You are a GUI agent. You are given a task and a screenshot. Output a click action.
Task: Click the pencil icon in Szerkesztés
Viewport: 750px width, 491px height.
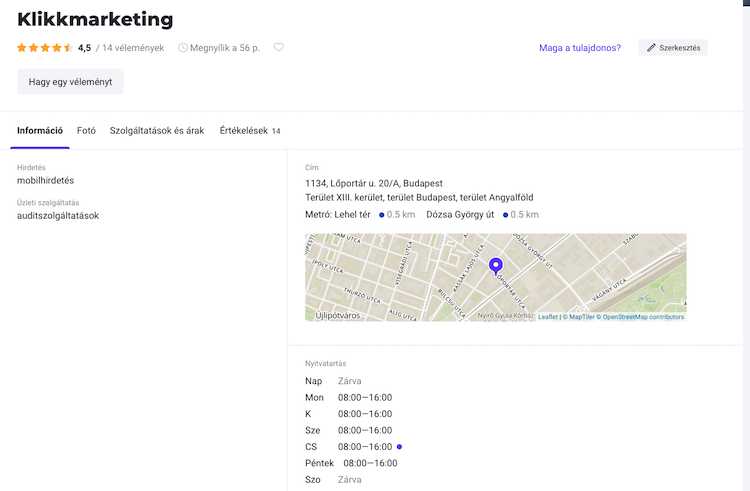pos(651,48)
